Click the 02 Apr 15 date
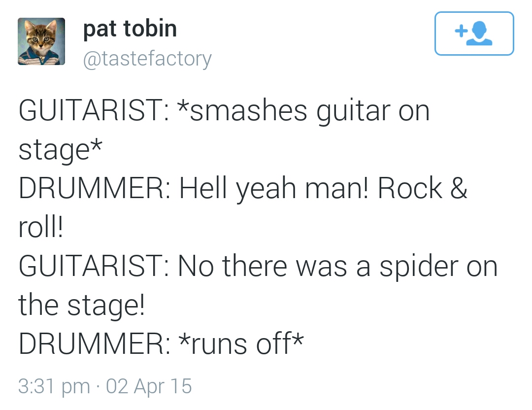The width and height of the screenshot is (532, 410). coord(148,386)
